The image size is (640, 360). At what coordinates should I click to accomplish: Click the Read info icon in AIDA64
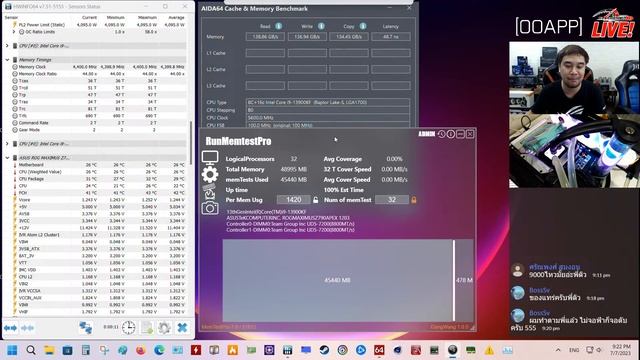point(278,26)
